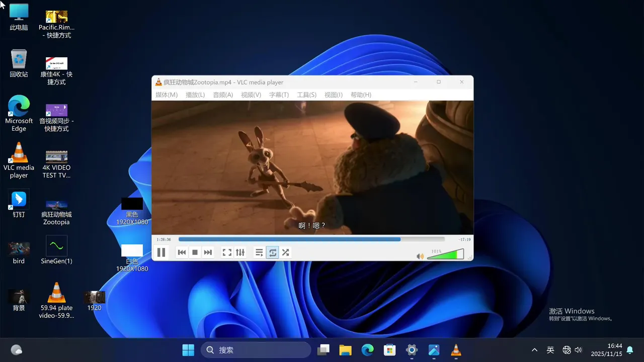Select 音视频同步 shortcut on desktop
Screen dimensions: 644x362
point(56,118)
